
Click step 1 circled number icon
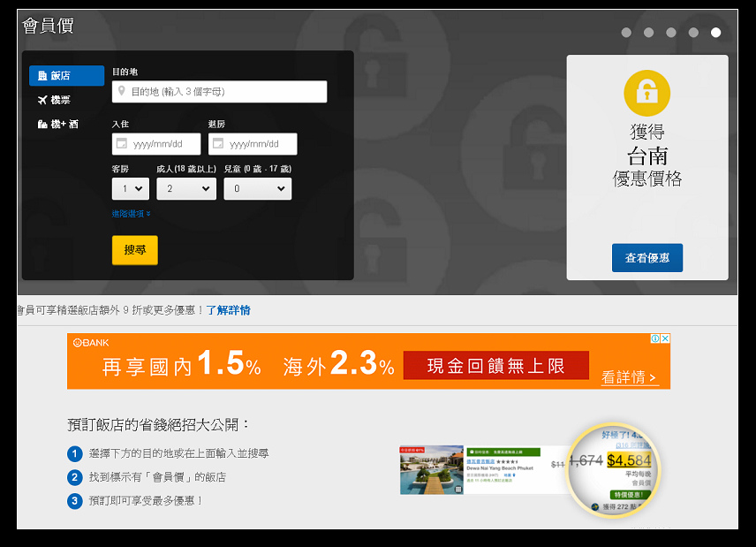point(75,453)
